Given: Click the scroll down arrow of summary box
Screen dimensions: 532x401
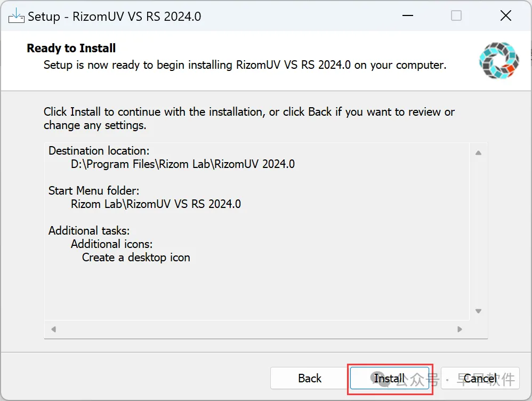Looking at the screenshot, I should (478, 311).
